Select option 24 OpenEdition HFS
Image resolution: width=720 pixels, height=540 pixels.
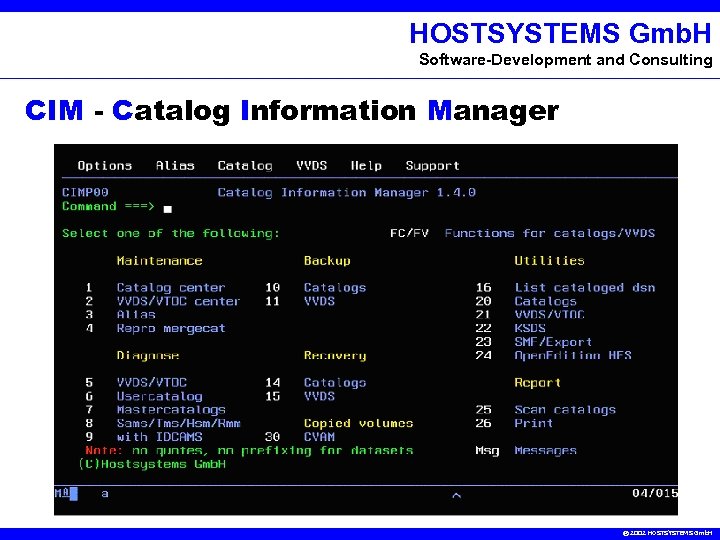tap(553, 355)
